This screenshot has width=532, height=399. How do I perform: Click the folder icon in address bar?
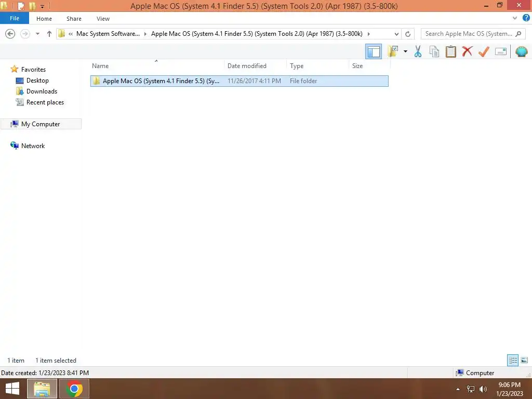61,34
